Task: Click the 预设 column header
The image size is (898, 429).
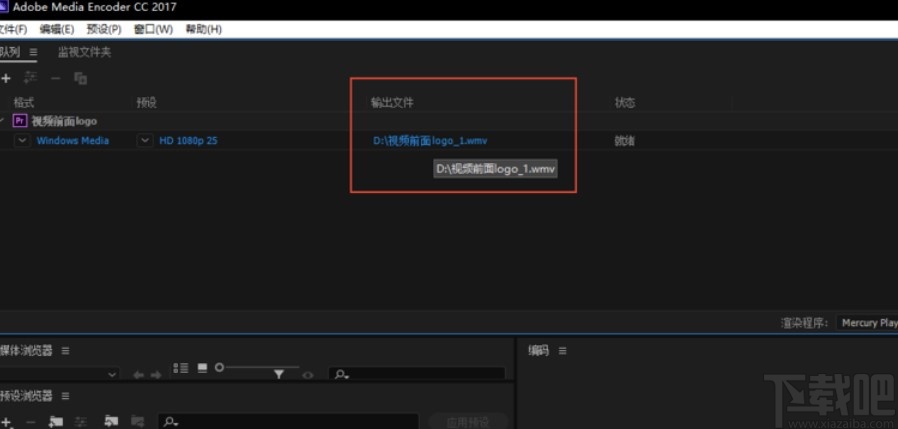Action: point(147,103)
